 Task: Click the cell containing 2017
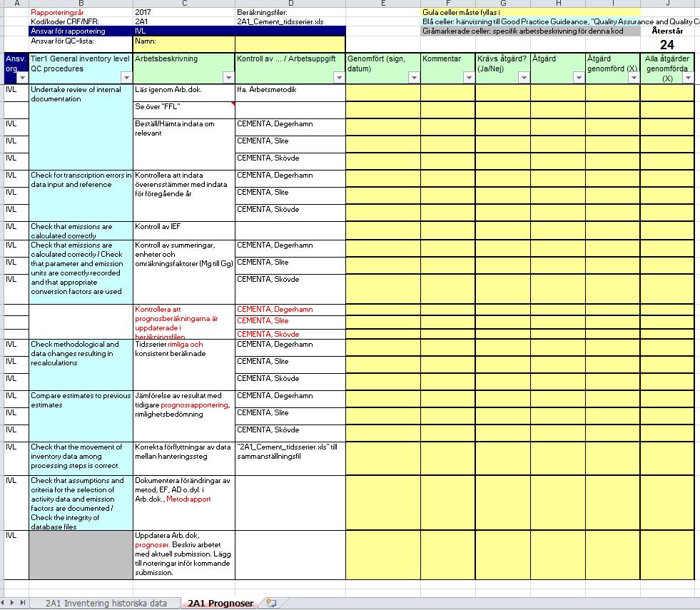point(184,13)
